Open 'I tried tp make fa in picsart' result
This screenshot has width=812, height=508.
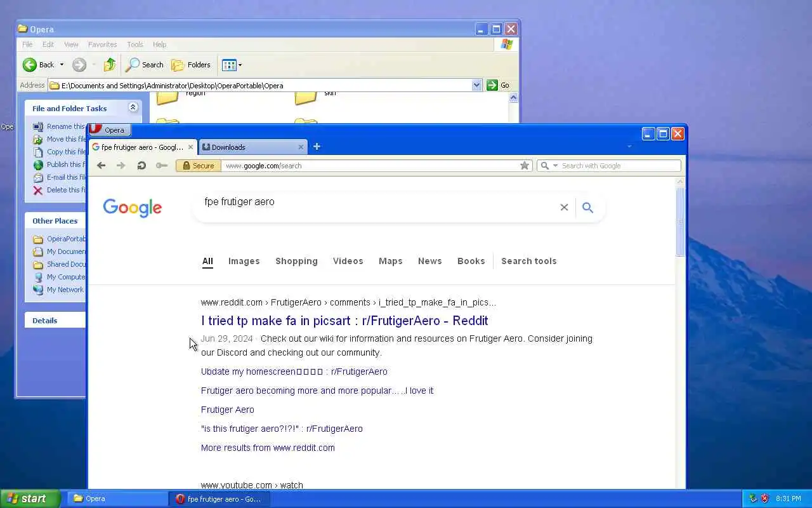[344, 321]
